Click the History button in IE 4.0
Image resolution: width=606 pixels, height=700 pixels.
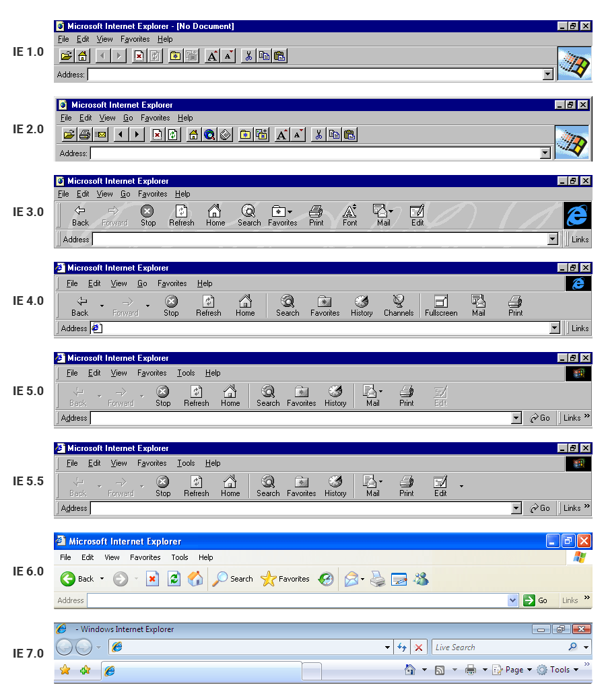(362, 306)
